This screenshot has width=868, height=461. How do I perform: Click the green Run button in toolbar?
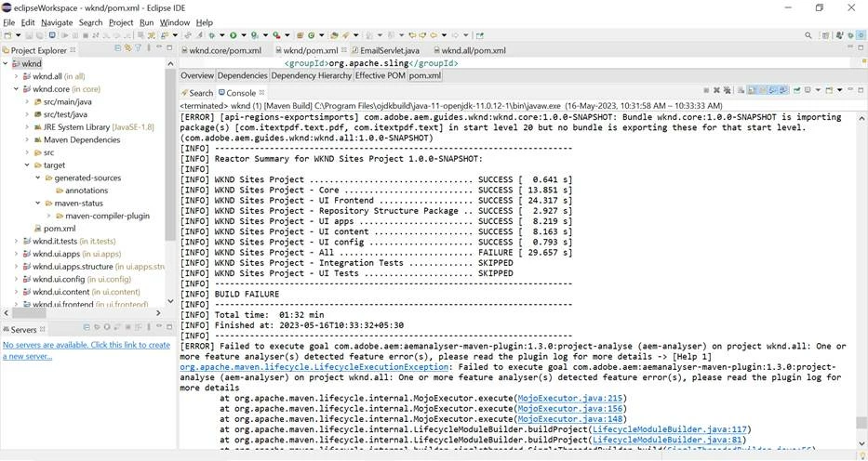point(234,35)
